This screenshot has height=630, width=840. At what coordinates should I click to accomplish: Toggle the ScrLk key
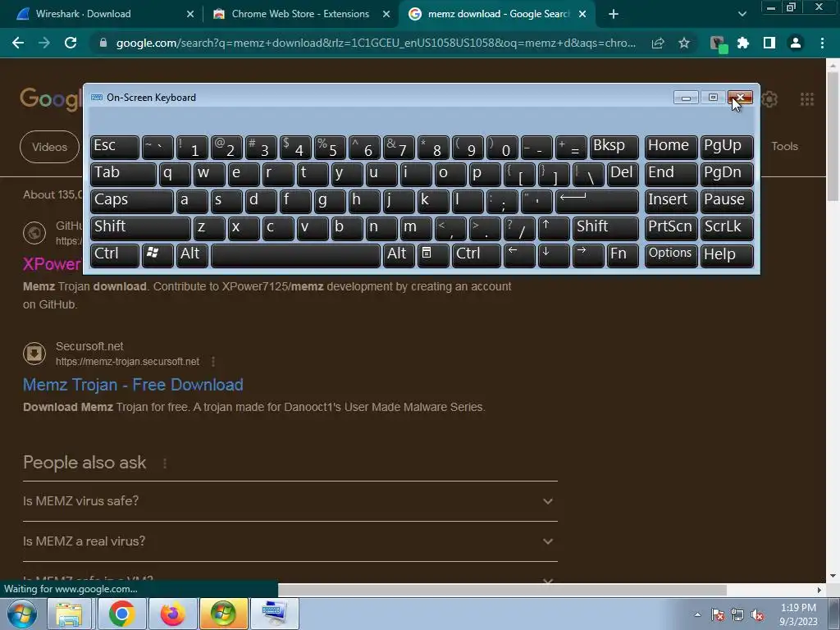pyautogui.click(x=727, y=228)
